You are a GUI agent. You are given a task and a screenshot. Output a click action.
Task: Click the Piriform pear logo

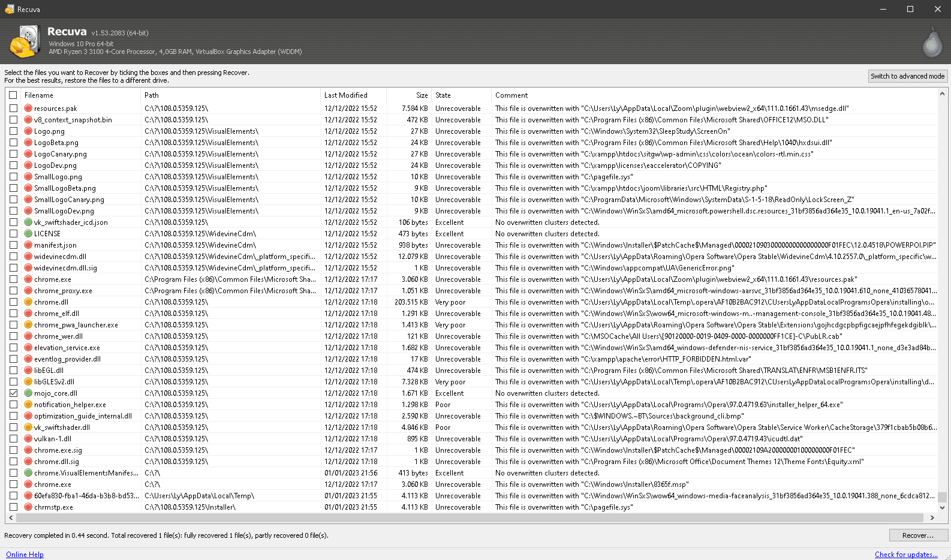point(932,42)
